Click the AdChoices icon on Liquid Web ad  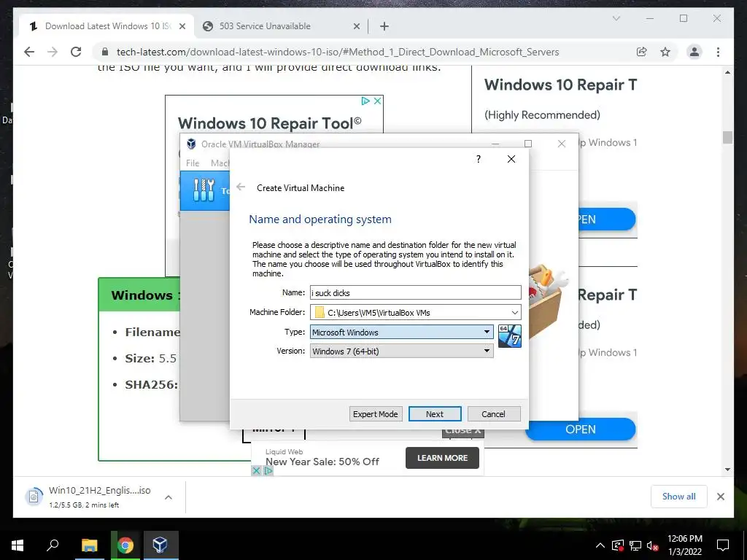(268, 470)
